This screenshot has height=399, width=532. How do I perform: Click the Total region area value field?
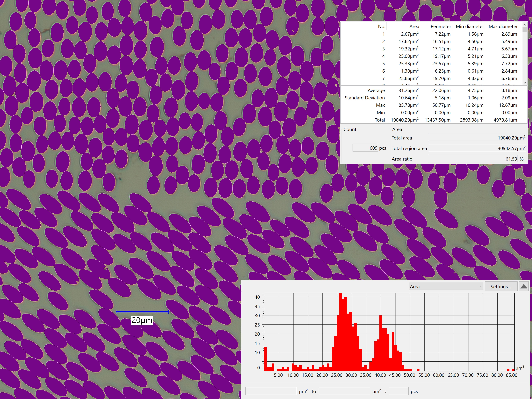pos(477,148)
